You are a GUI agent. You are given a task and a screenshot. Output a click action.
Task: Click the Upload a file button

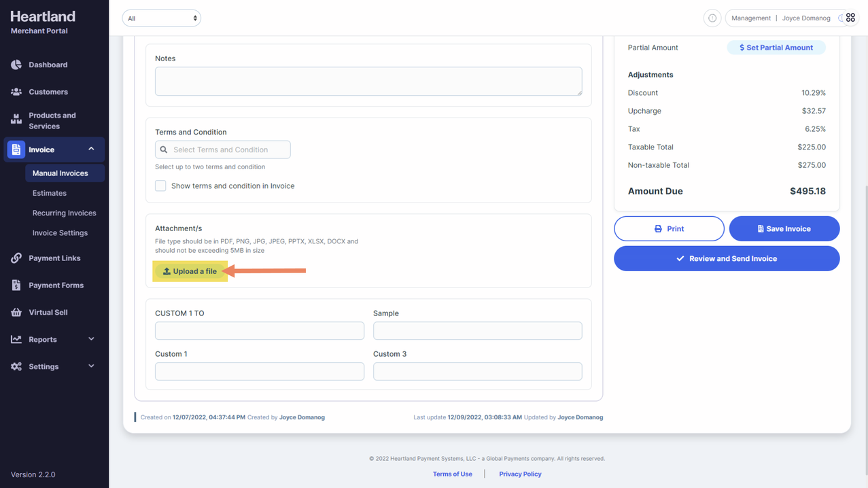pyautogui.click(x=190, y=271)
